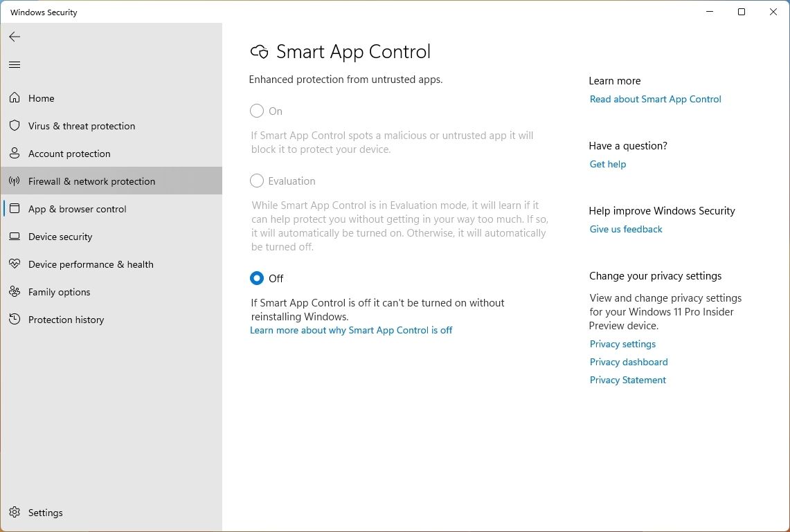Viewport: 790px width, 532px height.
Task: Select the Protection history clock icon
Action: tap(15, 319)
